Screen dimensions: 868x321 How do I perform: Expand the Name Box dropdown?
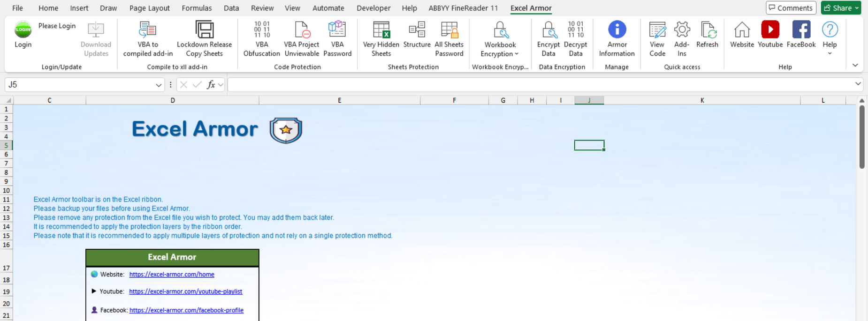158,85
